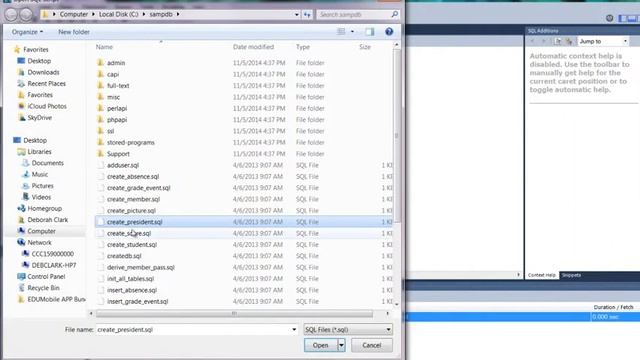Click the refresh button beside address bar
The height and width of the screenshot is (360, 640).
307,14
